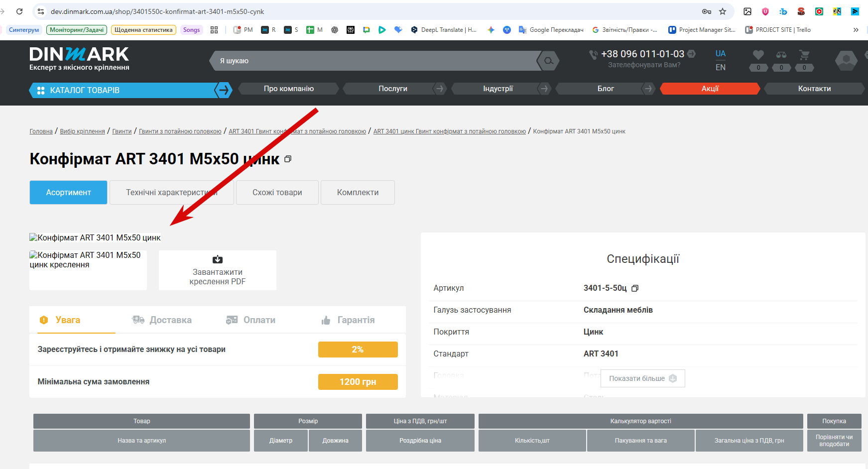This screenshot has height=469, width=868.
Task: Click the arrow icon next to phone number
Action: click(692, 54)
